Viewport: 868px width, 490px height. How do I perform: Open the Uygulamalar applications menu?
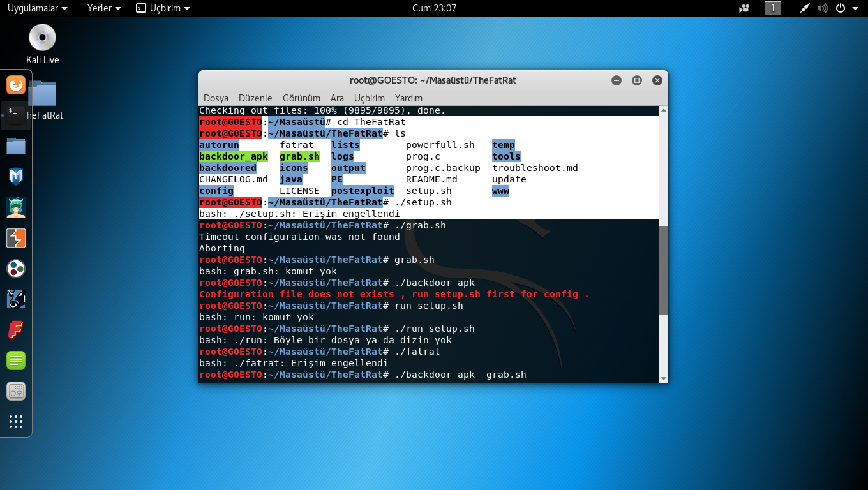tap(37, 8)
